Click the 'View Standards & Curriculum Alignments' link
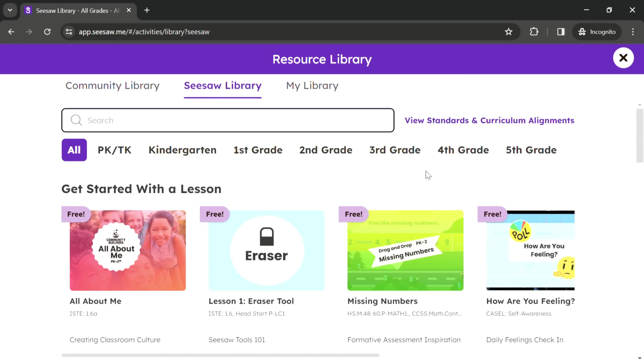644x362 pixels. click(x=490, y=120)
